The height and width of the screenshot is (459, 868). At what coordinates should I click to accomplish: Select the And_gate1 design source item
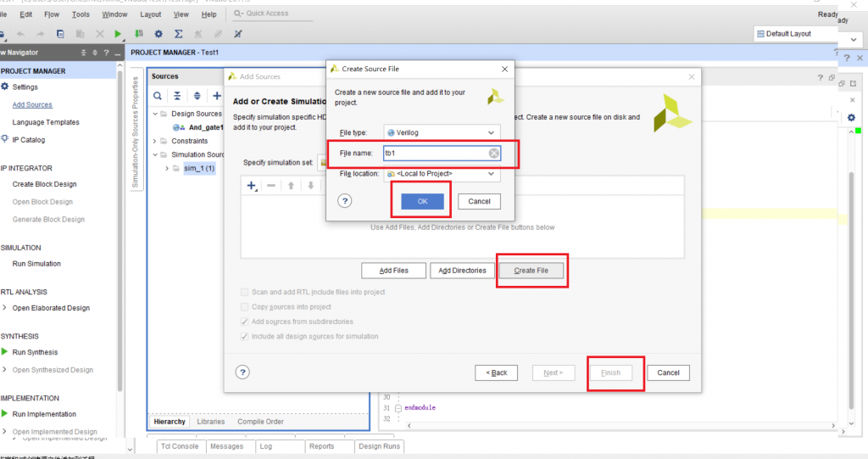pos(206,127)
